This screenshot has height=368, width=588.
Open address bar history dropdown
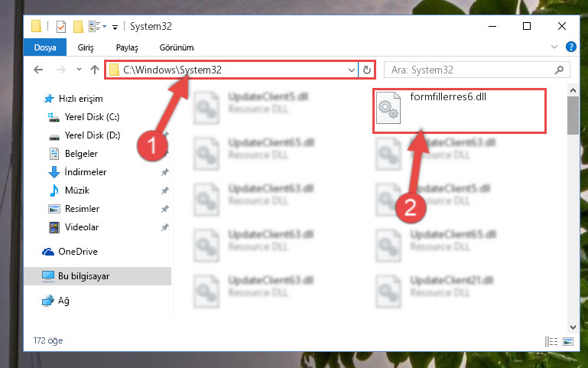click(352, 70)
